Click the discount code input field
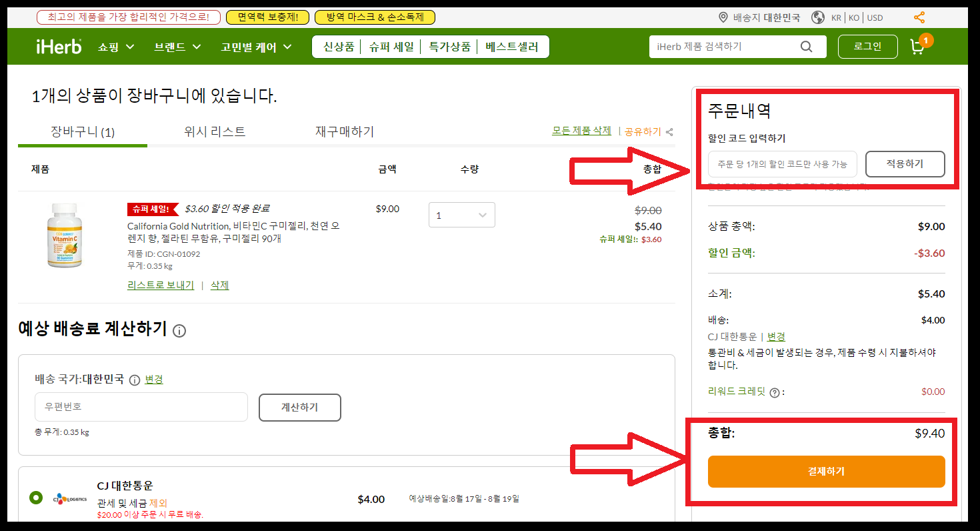Viewport: 980px width, 531px height. pos(782,163)
